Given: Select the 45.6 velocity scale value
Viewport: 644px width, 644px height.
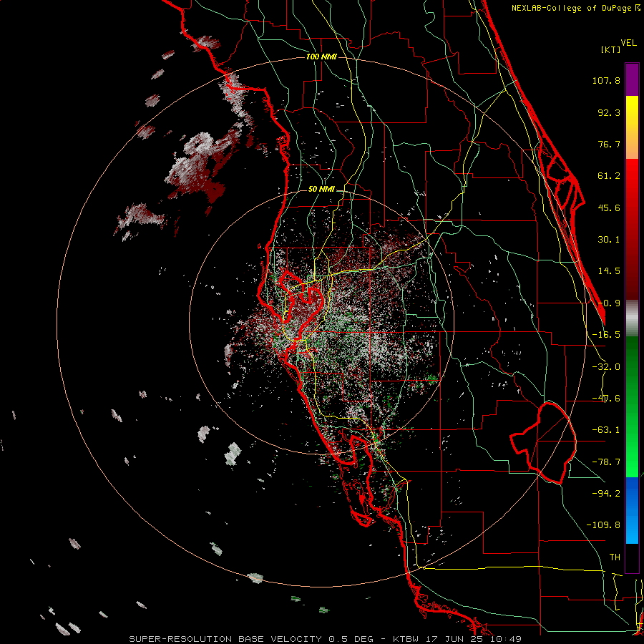Looking at the screenshot, I should pos(609,208).
